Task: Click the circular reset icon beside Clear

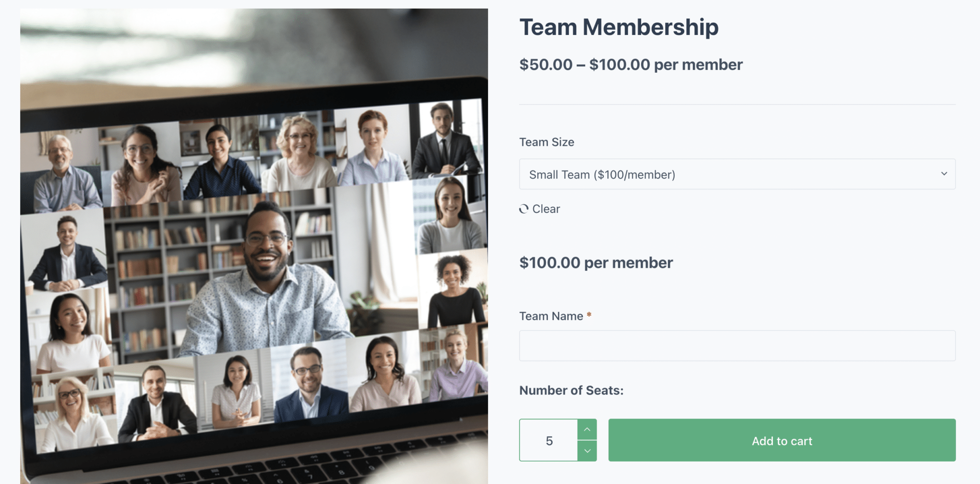Action: click(524, 209)
